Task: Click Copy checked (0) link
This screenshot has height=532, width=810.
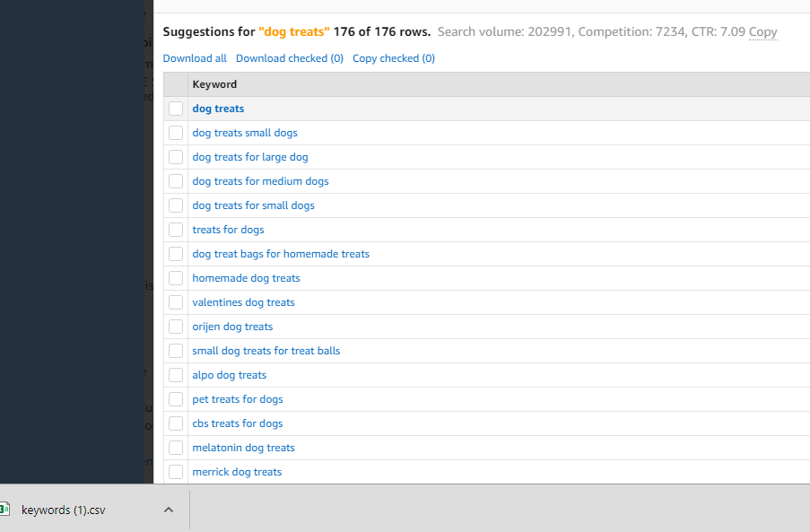Action: click(x=394, y=58)
